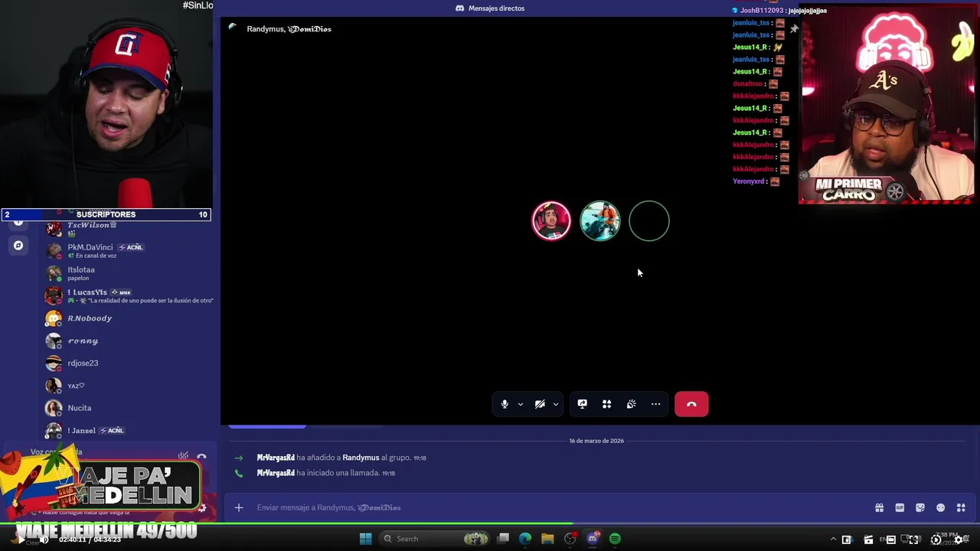Open Discord from taskbar

click(x=593, y=539)
